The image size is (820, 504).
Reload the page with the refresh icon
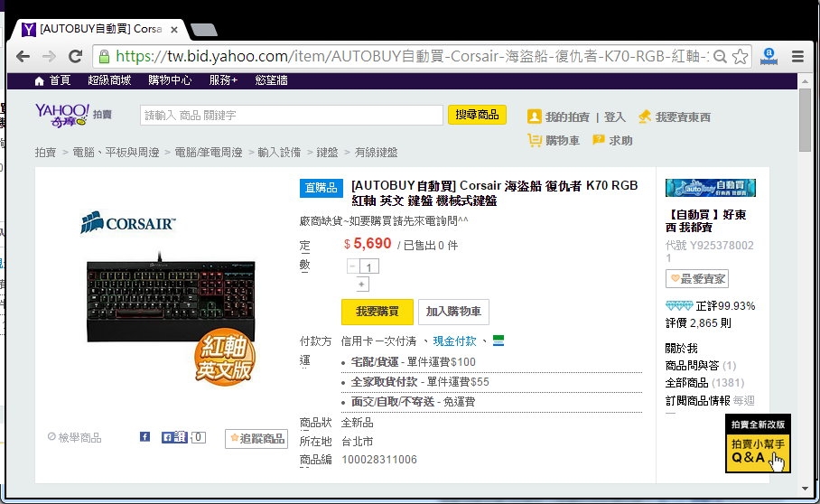coord(75,57)
